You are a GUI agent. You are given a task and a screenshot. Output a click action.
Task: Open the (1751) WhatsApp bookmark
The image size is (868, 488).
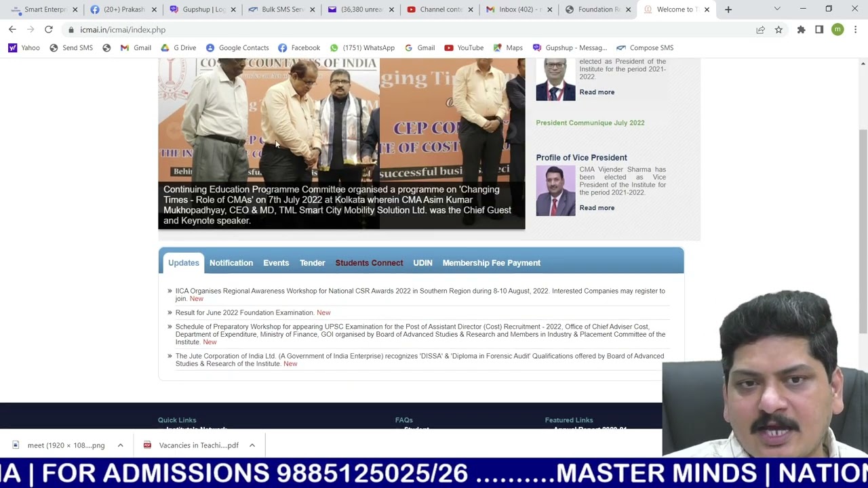tap(362, 48)
